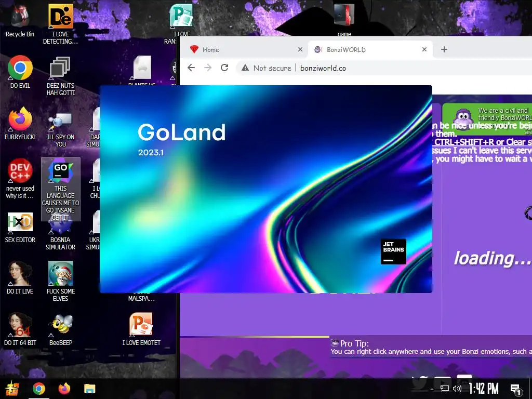The image size is (532, 399).
Task: Open the DO IT LIVE shortcut
Action: click(x=20, y=277)
